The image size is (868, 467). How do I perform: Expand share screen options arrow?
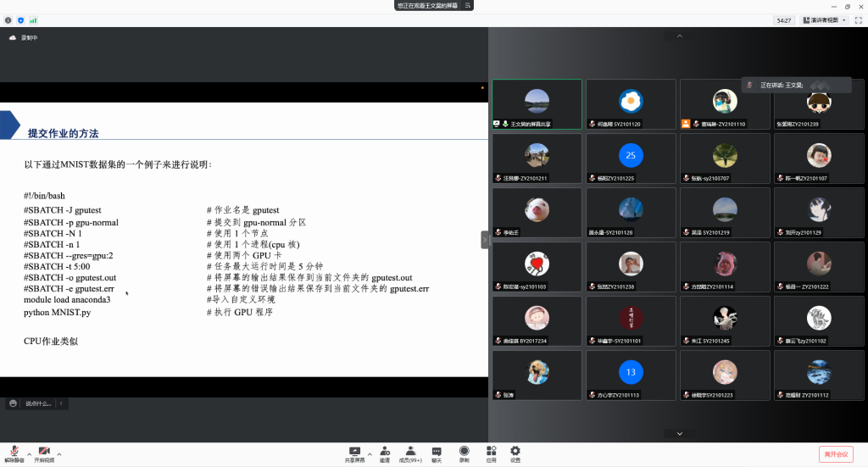coord(370,454)
